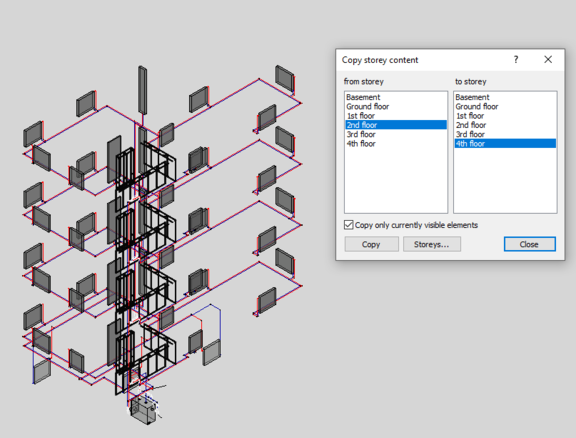Click the Copy storey content title bar
This screenshot has width=576, height=438.
pos(422,60)
